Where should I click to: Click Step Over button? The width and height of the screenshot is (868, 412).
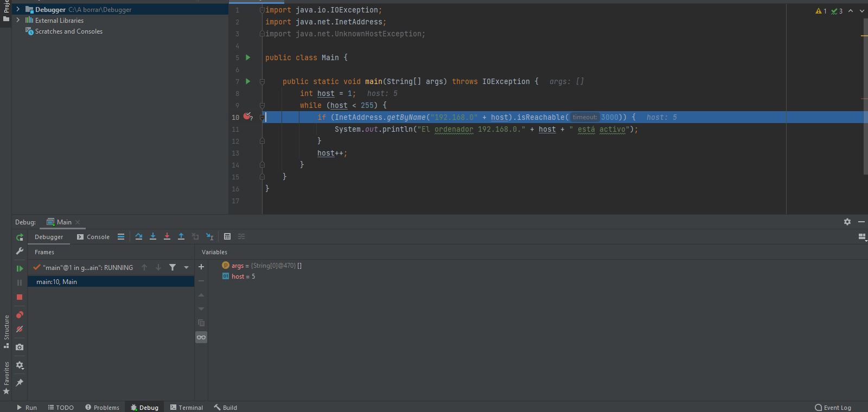(x=139, y=236)
